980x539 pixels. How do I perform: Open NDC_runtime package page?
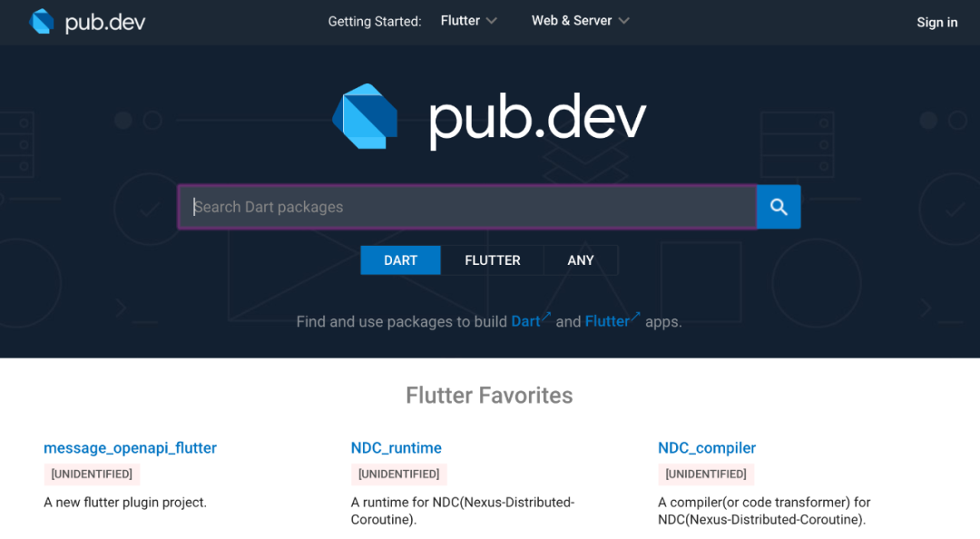click(397, 447)
